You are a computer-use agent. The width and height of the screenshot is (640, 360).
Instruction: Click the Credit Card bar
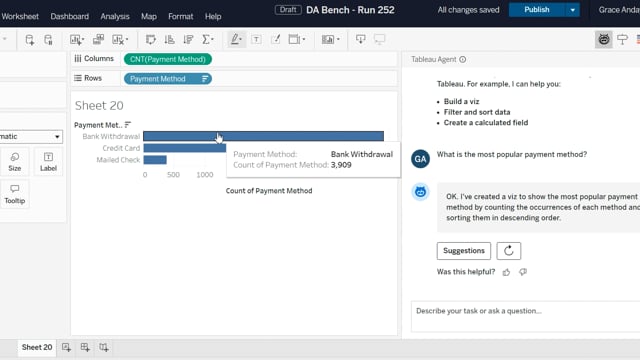pos(184,148)
